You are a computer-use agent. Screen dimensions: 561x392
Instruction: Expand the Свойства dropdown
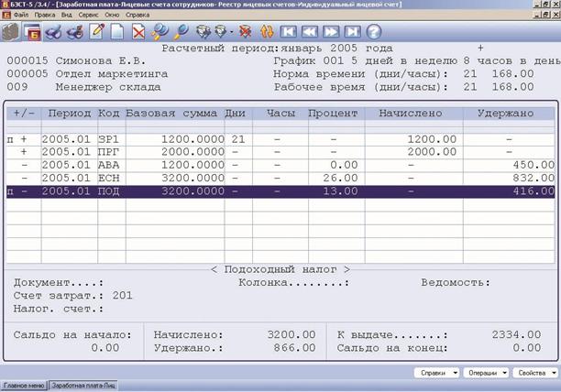point(535,373)
